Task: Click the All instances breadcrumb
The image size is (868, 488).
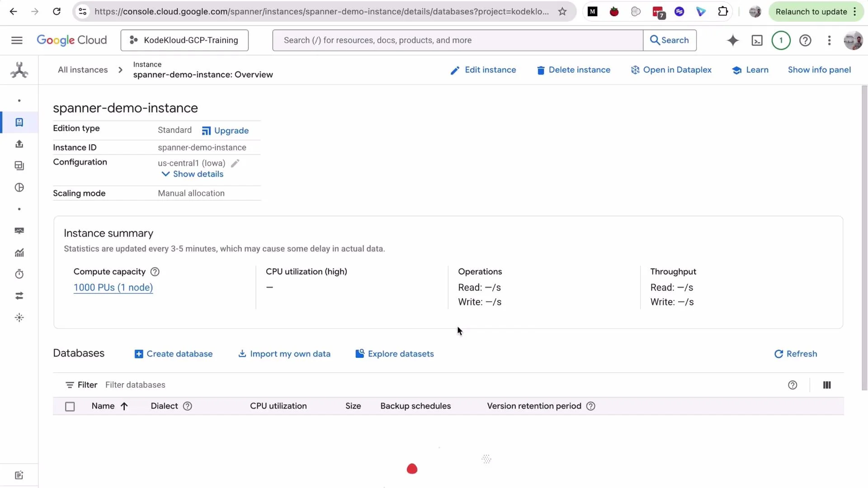Action: pos(83,70)
